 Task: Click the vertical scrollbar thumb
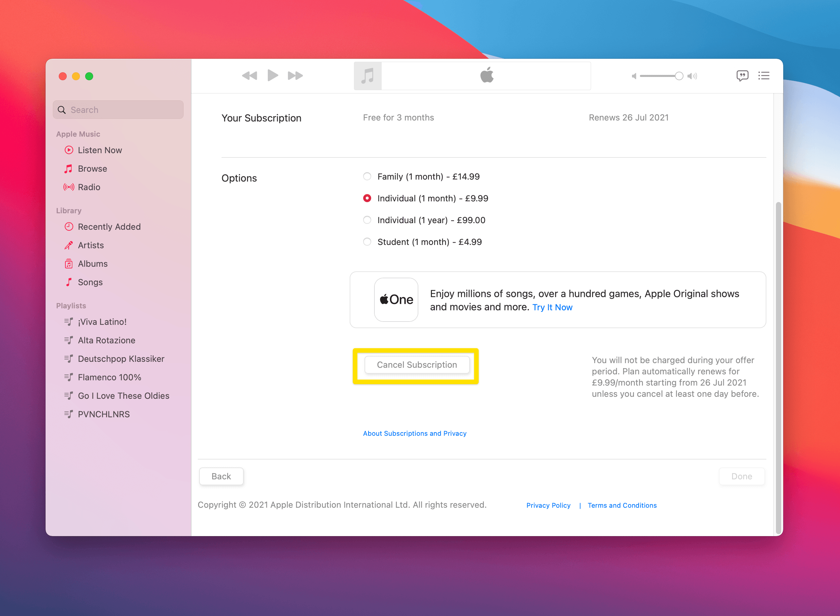778,367
